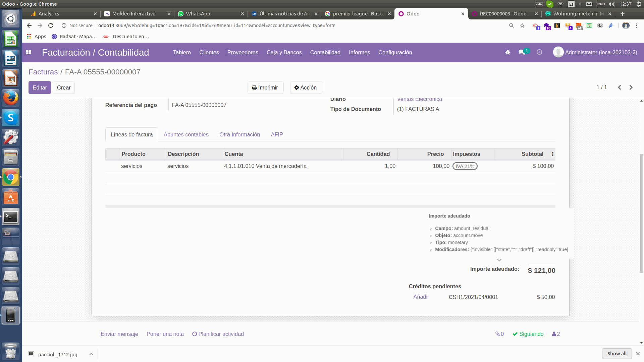
Task: Click Añadir link for pending credit
Action: (x=421, y=297)
